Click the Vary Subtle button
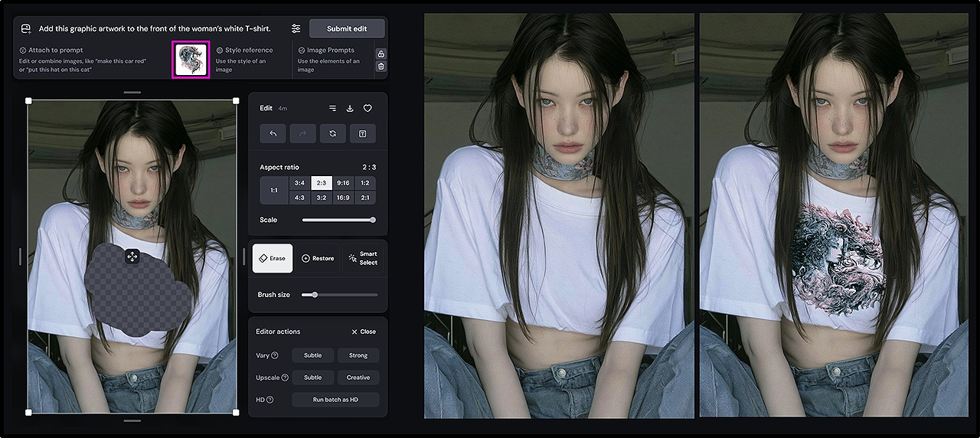Screen dimensions: 980x438 [x=313, y=355]
